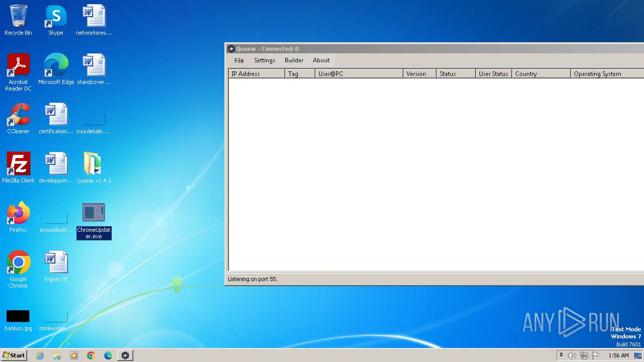This screenshot has width=644, height=362.
Task: Select the Acrobat Reader DC shortcut
Action: [x=18, y=73]
